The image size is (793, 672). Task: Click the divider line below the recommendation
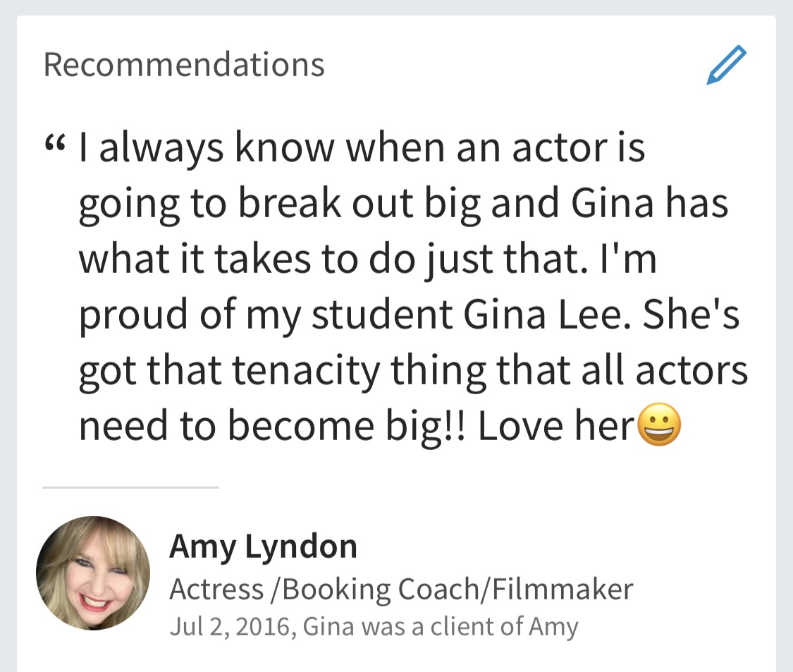(131, 487)
